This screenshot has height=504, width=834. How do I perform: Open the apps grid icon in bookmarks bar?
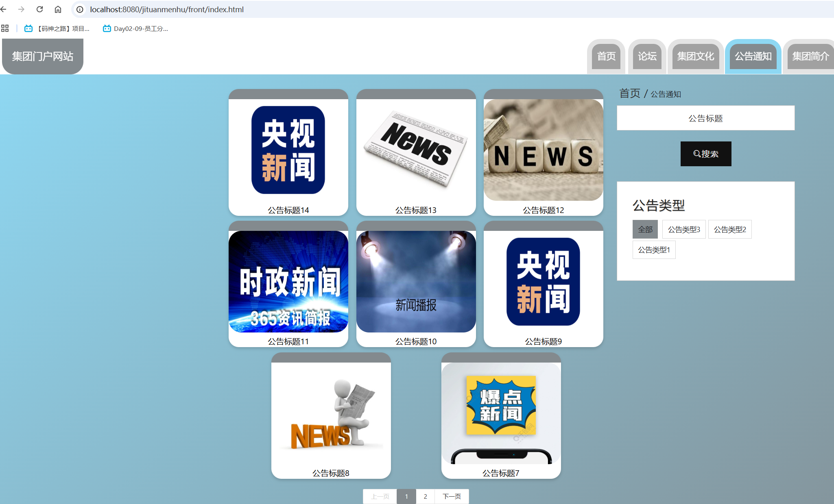tap(5, 28)
